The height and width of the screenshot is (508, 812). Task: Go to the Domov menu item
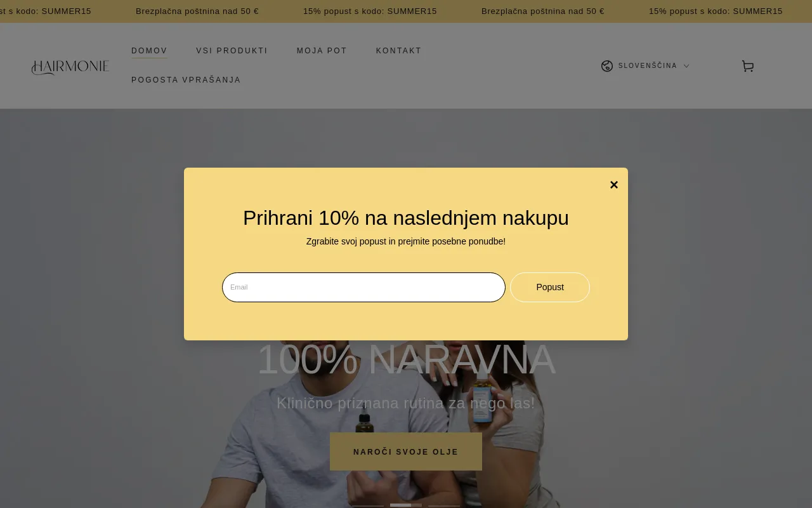(x=149, y=51)
